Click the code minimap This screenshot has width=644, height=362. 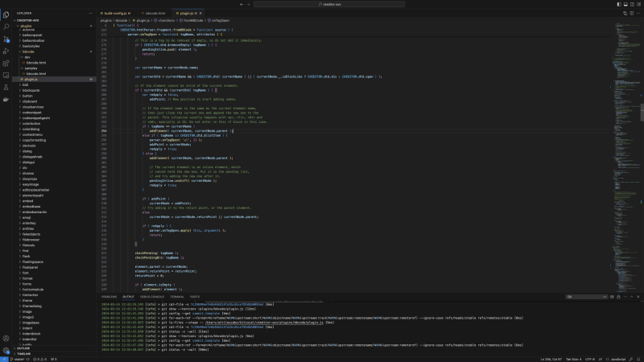pyautogui.click(x=626, y=156)
